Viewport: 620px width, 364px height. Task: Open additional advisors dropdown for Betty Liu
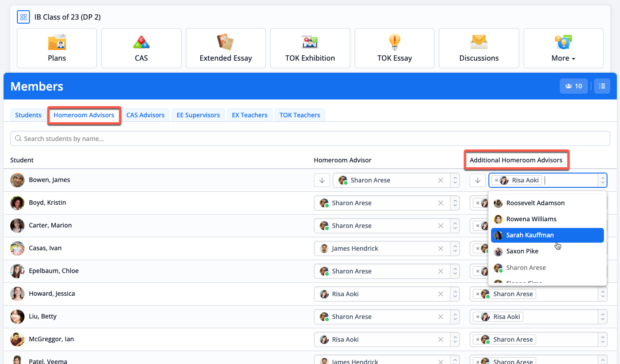click(x=603, y=317)
